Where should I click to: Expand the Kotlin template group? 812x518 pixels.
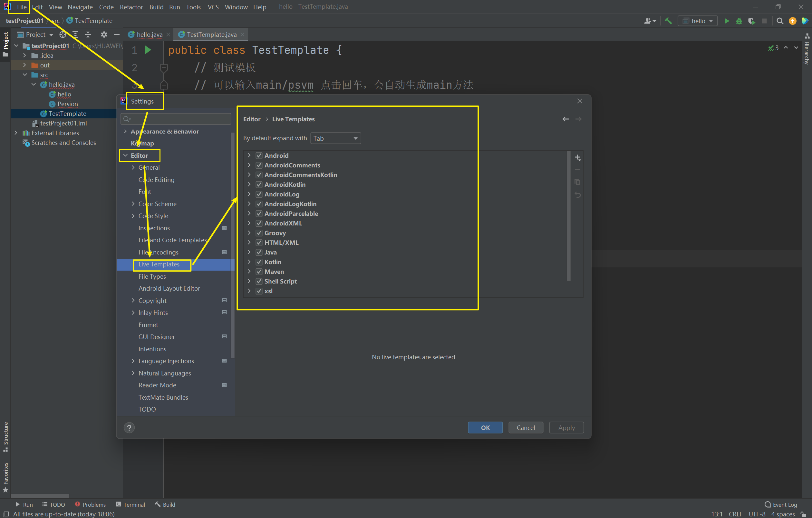coord(249,262)
